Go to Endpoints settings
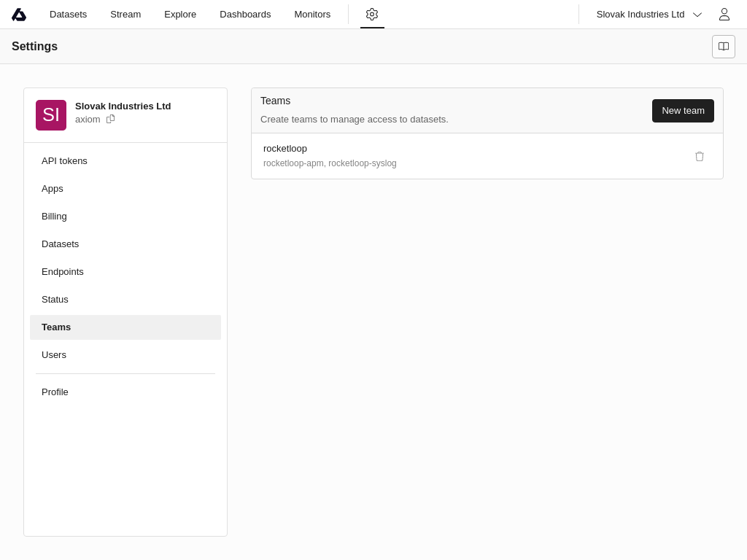 63,272
